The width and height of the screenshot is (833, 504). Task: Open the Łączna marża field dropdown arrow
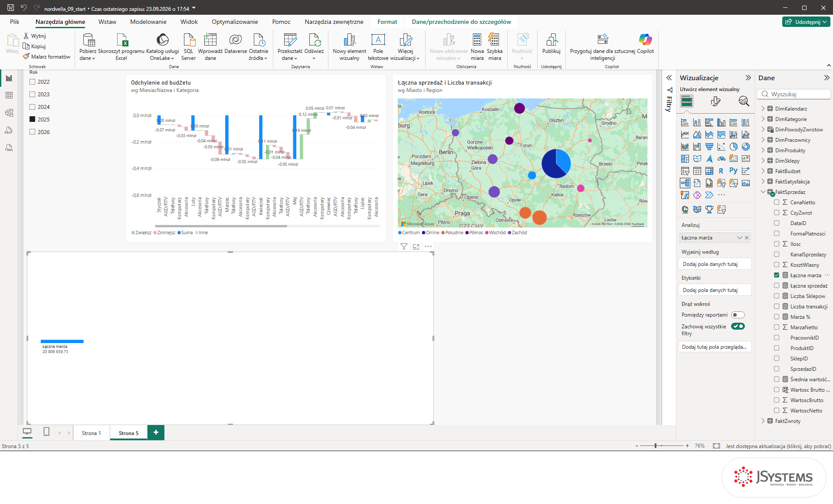pos(739,238)
